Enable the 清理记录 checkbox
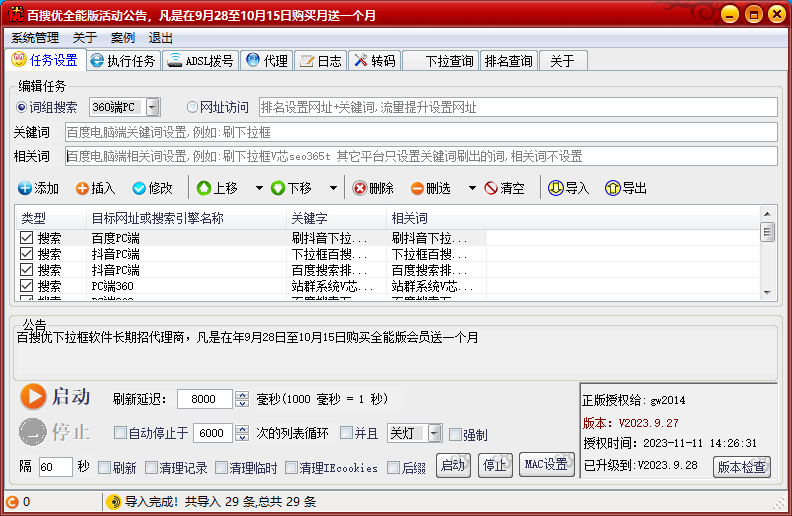Image resolution: width=792 pixels, height=516 pixels. point(151,468)
